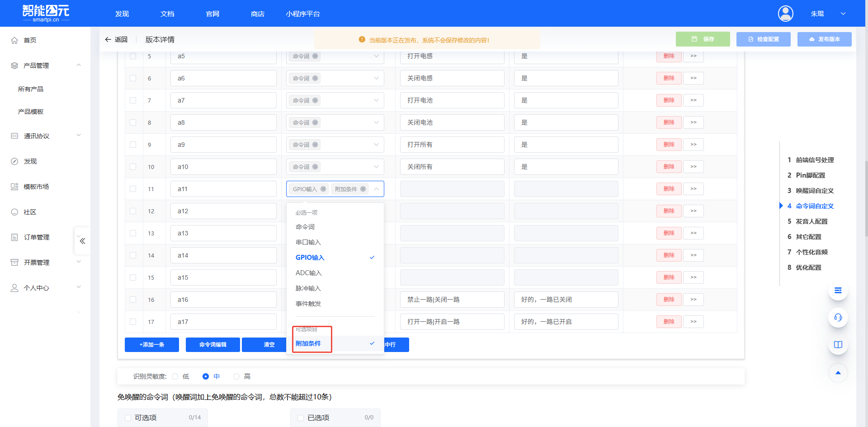
Task: Click the 订单管理 order management icon
Action: click(14, 237)
